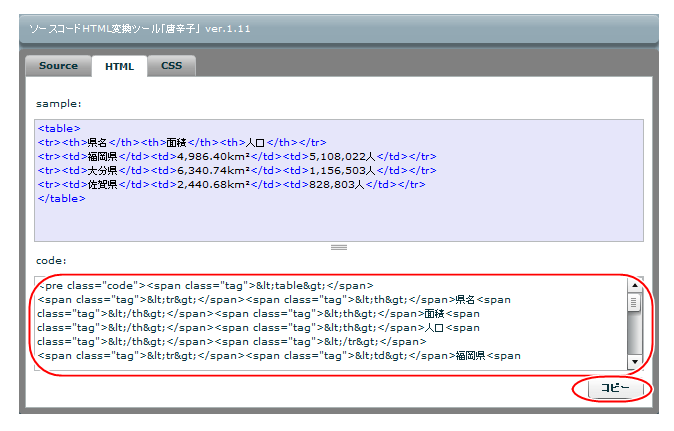Click the resize grip under the sample box
This screenshot has width=674, height=431.
(339, 247)
